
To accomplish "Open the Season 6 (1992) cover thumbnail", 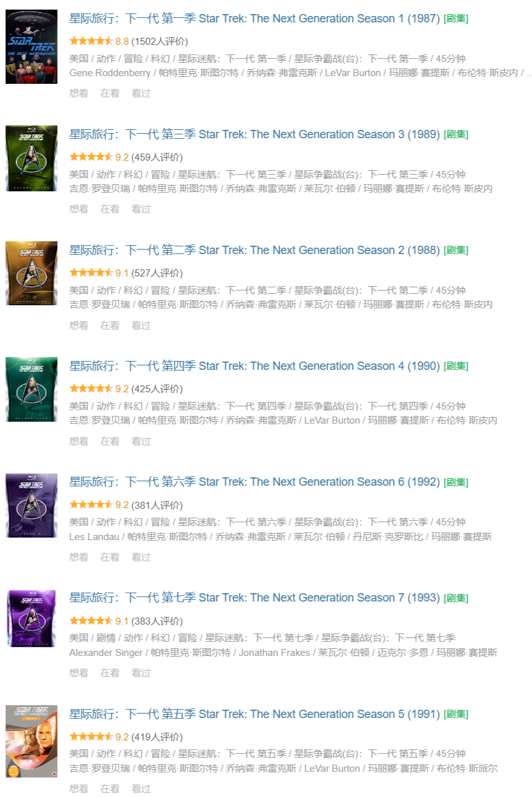I will [x=31, y=506].
